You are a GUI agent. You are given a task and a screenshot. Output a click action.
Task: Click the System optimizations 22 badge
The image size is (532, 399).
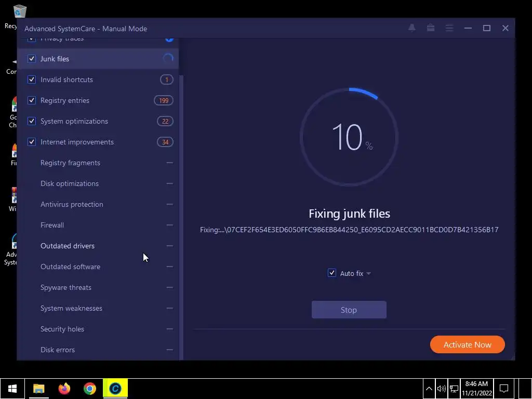pos(165,121)
